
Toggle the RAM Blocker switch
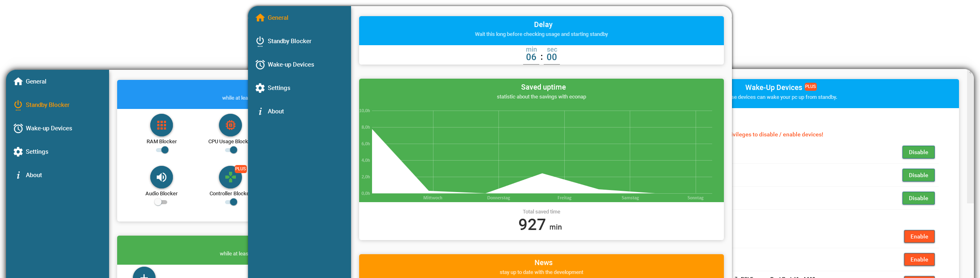coord(162,150)
